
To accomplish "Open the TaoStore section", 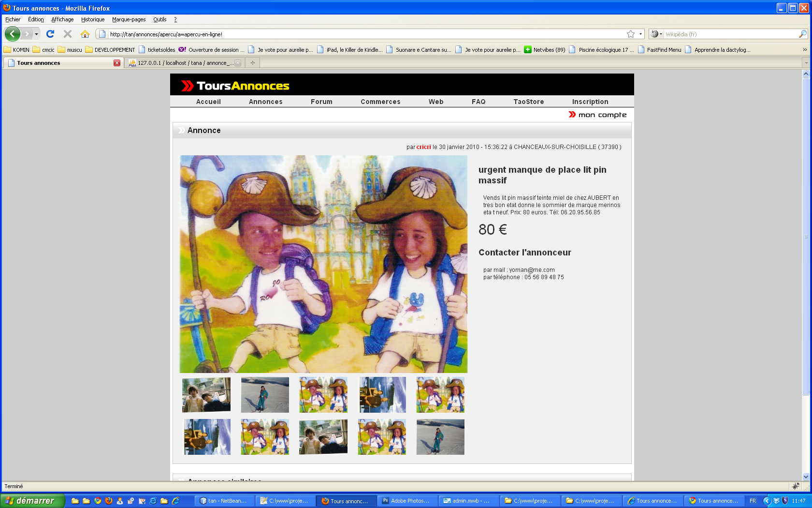I will pyautogui.click(x=529, y=102).
